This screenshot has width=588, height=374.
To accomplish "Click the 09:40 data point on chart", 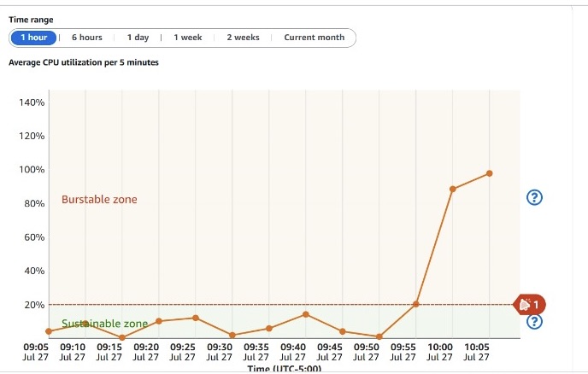I will 306,314.
